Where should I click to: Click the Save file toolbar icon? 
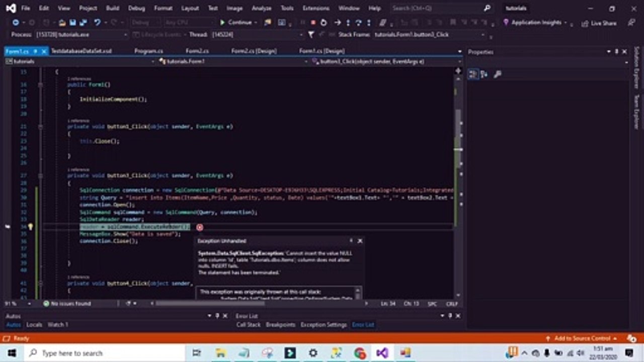coord(72,23)
